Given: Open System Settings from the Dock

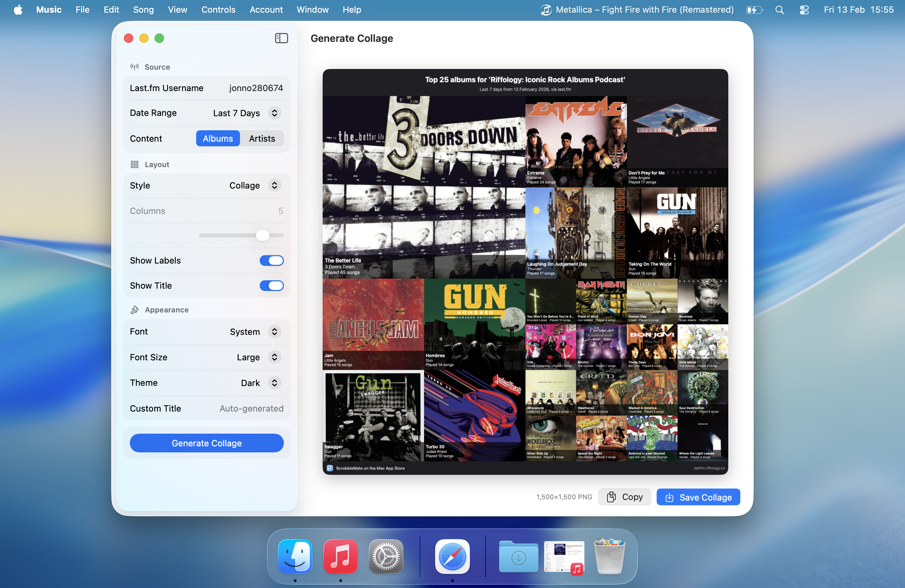Looking at the screenshot, I should (x=386, y=556).
